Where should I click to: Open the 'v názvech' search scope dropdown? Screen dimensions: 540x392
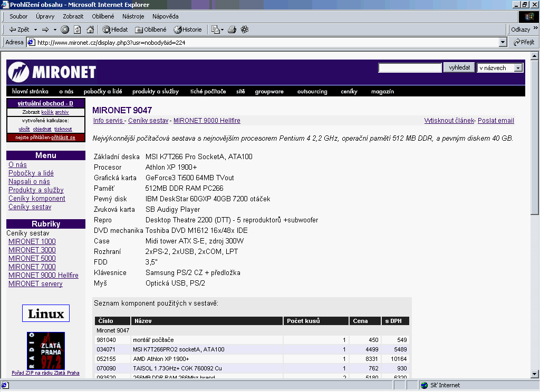pyautogui.click(x=518, y=68)
